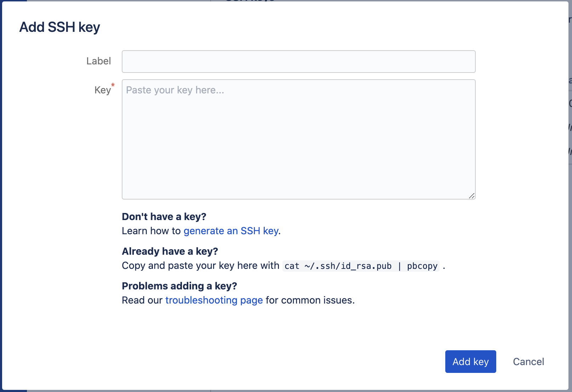Open the troubleshooting page link
572x392 pixels.
pos(214,300)
